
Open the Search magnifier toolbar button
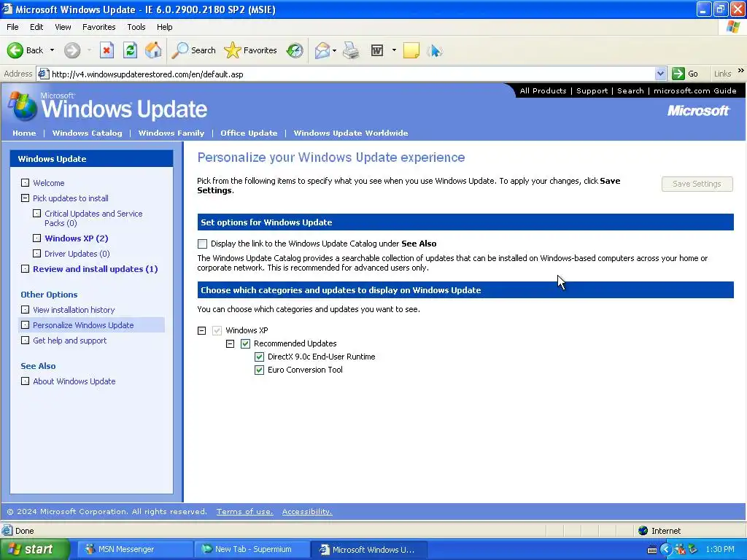[193, 50]
